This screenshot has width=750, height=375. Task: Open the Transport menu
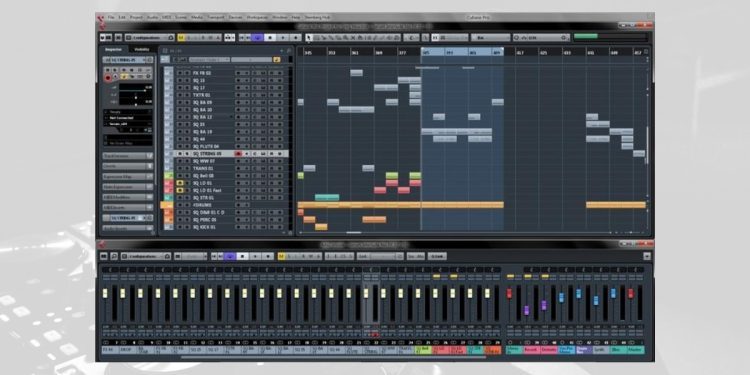coord(215,17)
